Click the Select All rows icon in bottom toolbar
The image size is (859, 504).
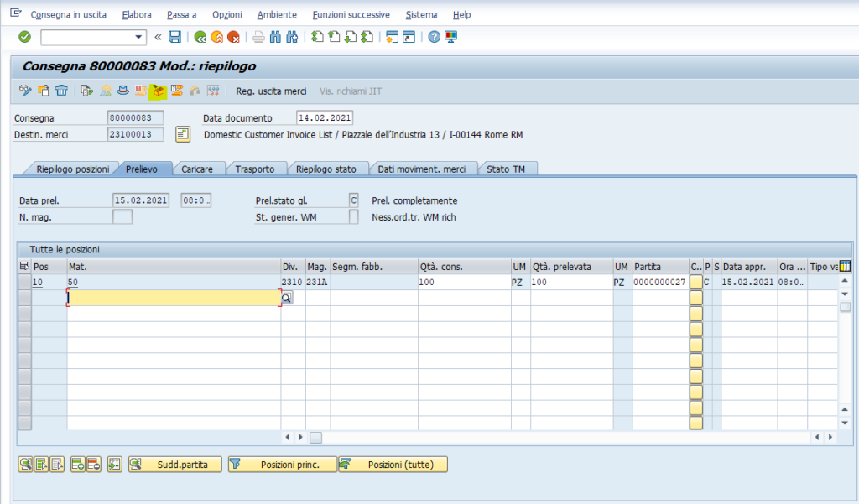[x=41, y=465]
